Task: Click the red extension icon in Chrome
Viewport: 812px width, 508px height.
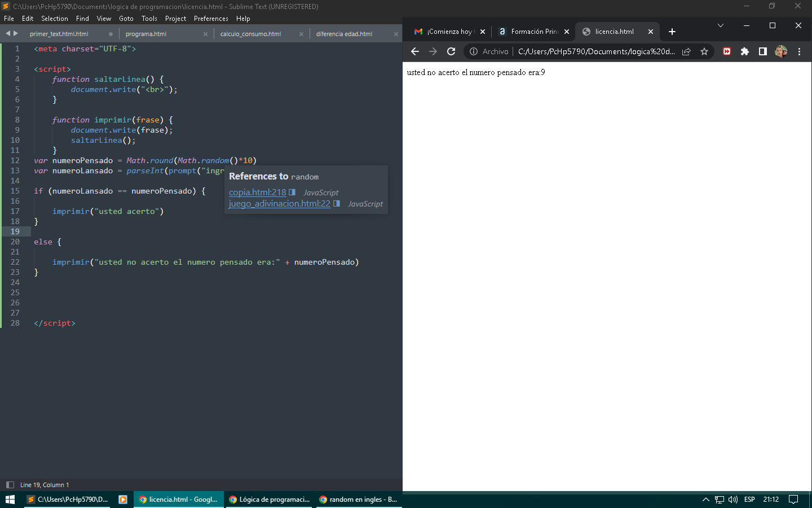Action: [727, 51]
